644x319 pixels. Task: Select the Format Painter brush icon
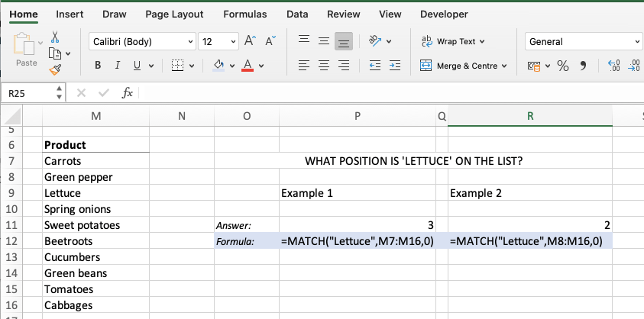click(55, 69)
